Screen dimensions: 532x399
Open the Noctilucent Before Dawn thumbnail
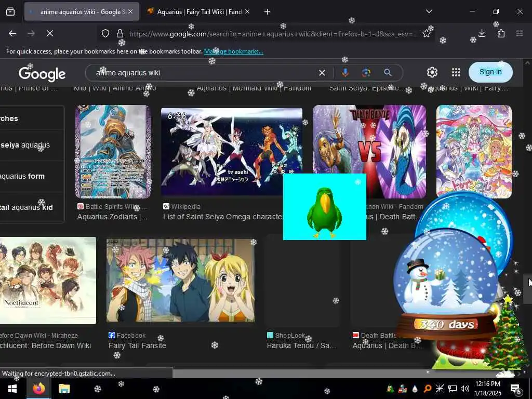[x=48, y=281]
